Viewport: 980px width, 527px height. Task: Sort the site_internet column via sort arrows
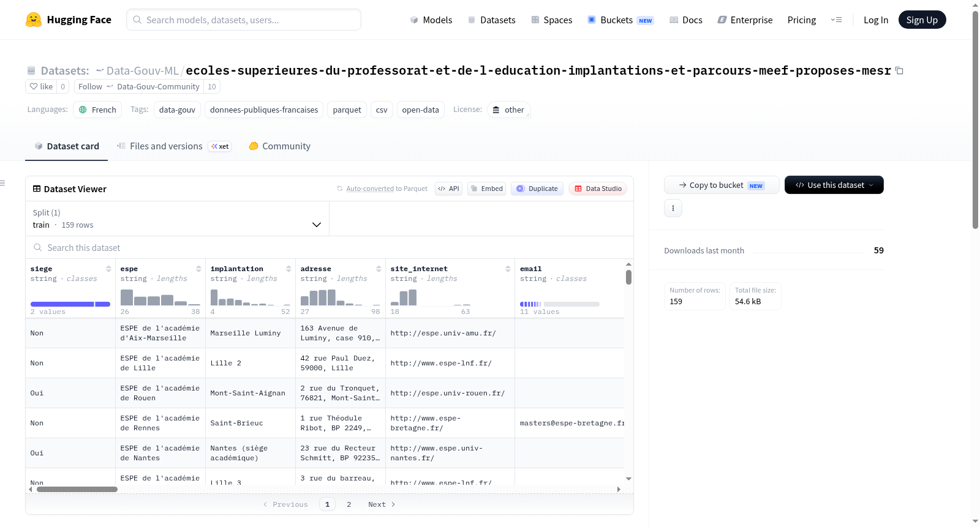click(x=508, y=269)
